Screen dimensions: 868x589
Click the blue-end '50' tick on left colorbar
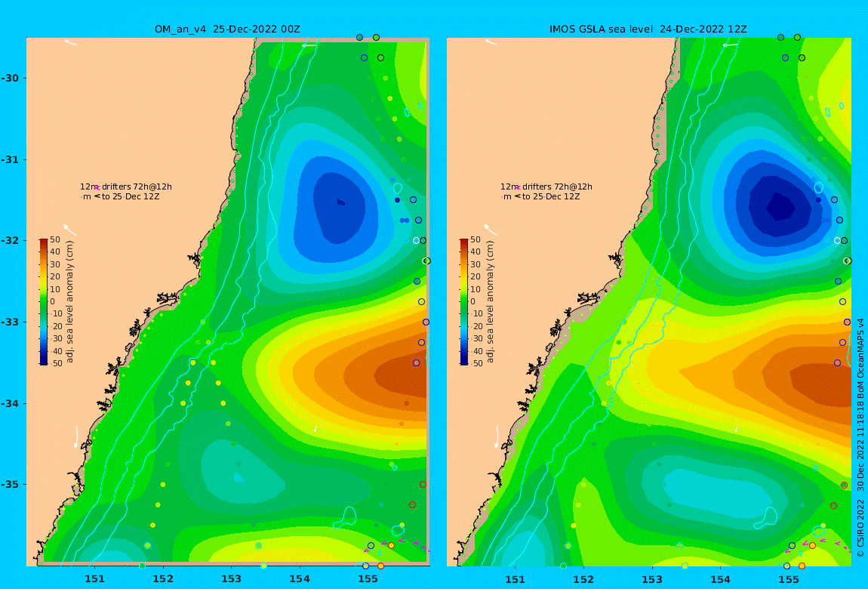(x=55, y=364)
